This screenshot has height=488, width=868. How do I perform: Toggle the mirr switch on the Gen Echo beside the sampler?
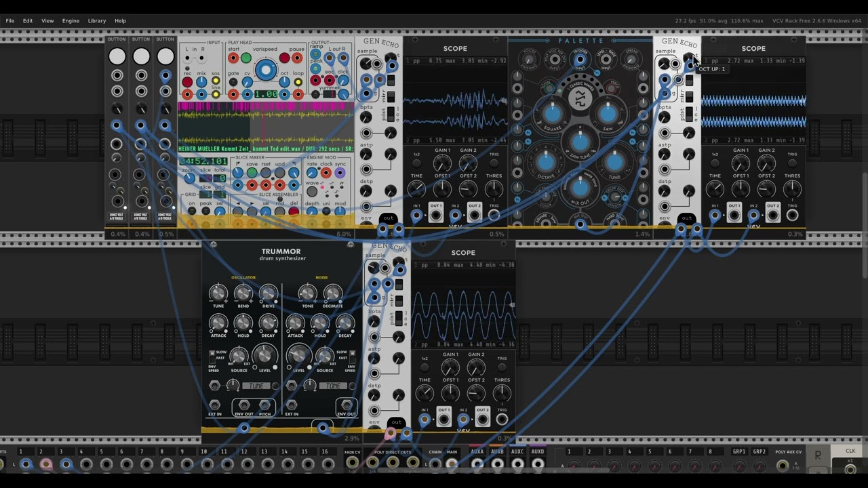[391, 97]
